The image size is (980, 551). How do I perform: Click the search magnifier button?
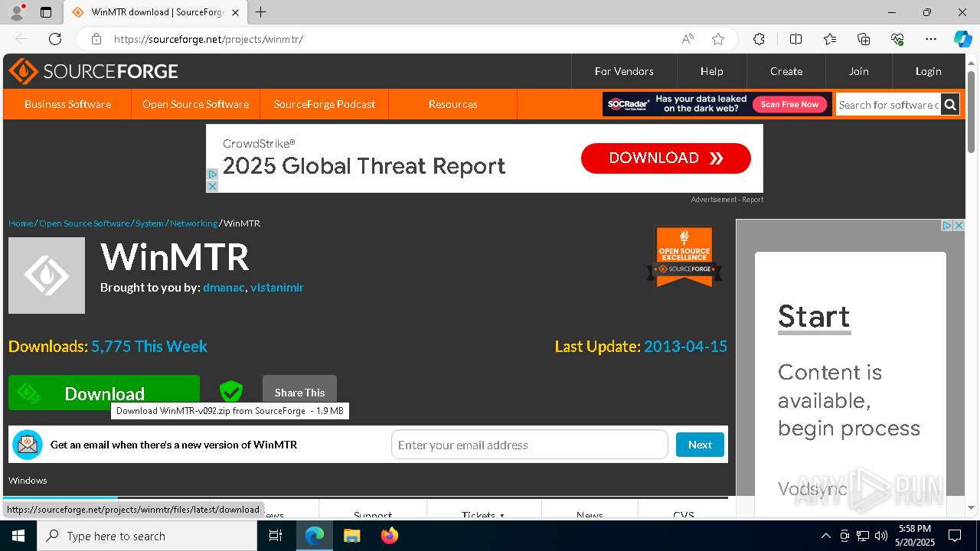point(950,105)
